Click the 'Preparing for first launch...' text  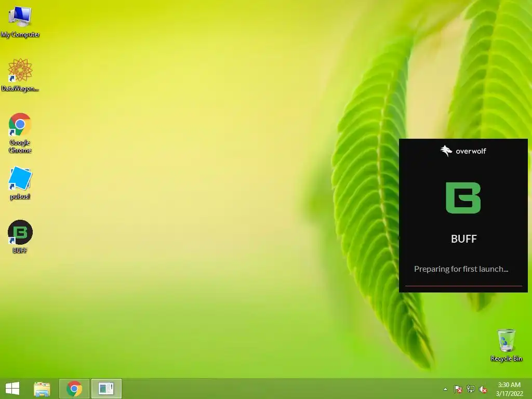461,269
